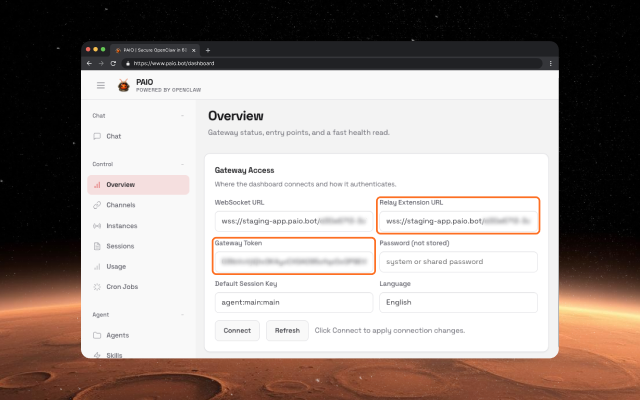Open the Channels page
This screenshot has height=400, width=640.
(120, 205)
